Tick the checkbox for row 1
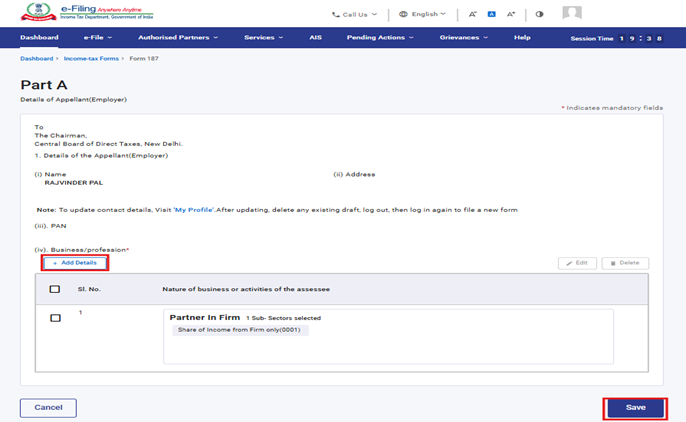The height and width of the screenshot is (422, 686). coord(55,318)
